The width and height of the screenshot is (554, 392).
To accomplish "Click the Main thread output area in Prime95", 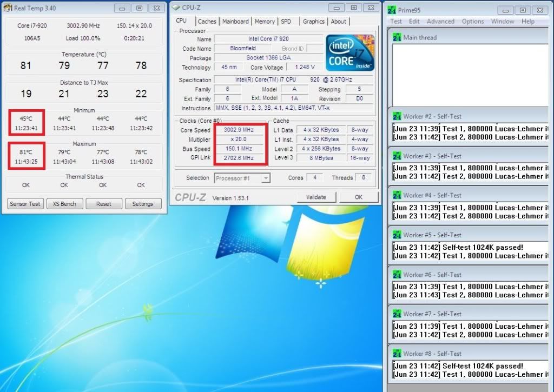I will 470,75.
